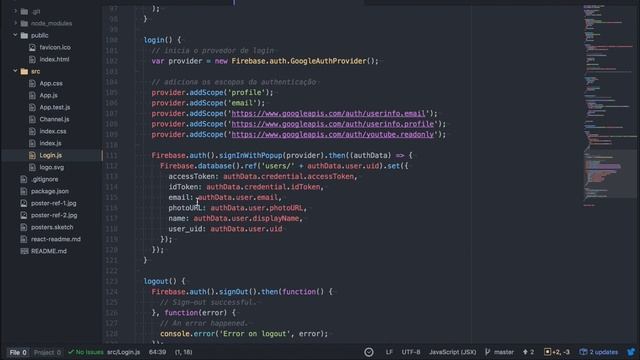Click the poster-ref-1.jpg image icon
Image resolution: width=640 pixels, height=360 pixels.
pos(24,203)
